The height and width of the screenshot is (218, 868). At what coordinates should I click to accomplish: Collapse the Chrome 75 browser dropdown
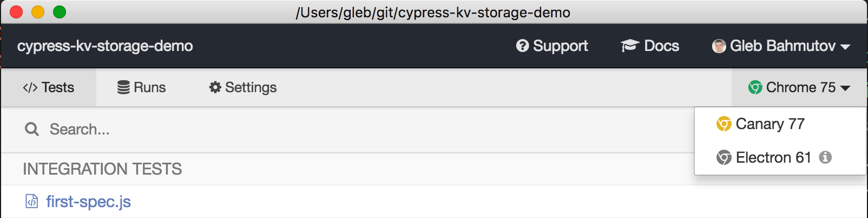(x=799, y=87)
